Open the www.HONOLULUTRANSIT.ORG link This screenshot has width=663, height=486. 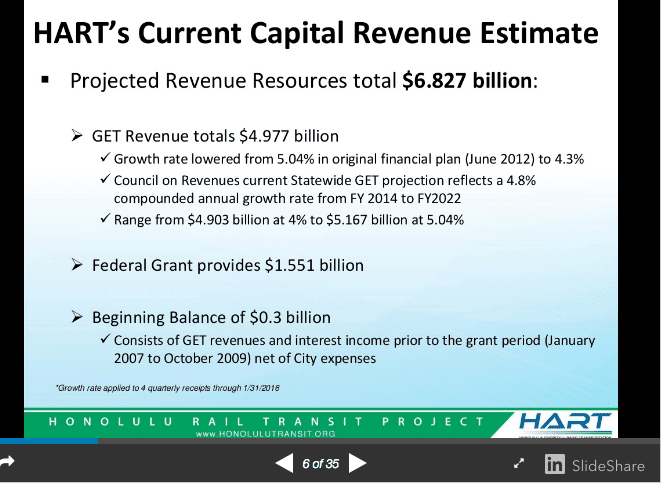click(265, 434)
